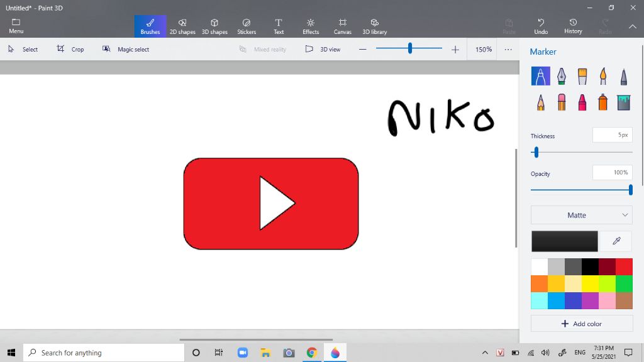Activate Magic select

(126, 49)
